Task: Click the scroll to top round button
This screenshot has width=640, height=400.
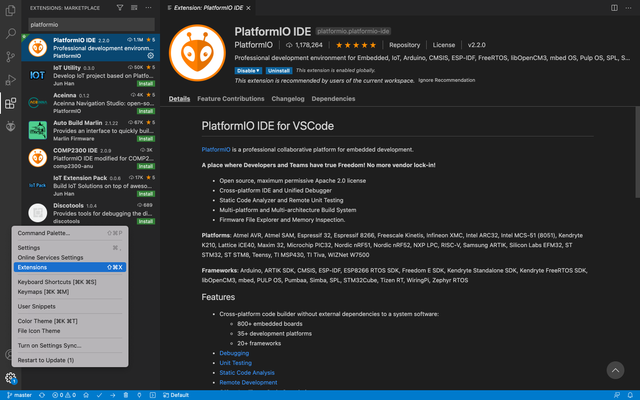Action: point(615,370)
